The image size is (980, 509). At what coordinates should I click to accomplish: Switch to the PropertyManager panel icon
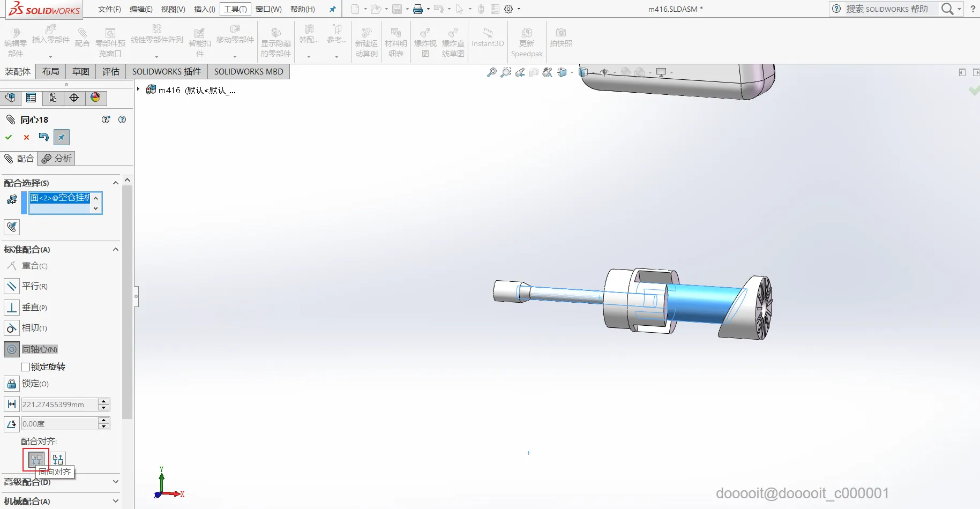(31, 98)
